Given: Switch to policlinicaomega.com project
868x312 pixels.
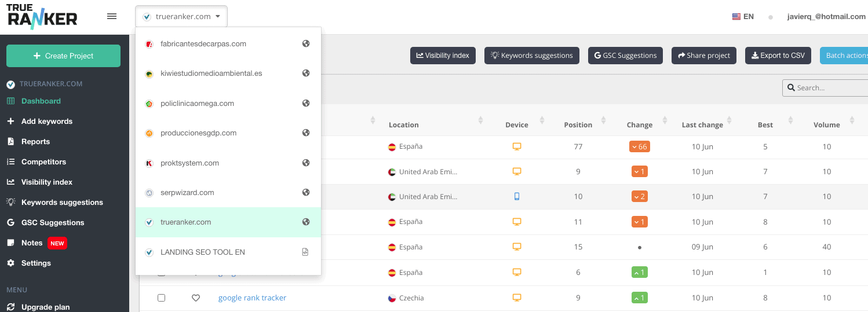Looking at the screenshot, I should click(x=228, y=104).
